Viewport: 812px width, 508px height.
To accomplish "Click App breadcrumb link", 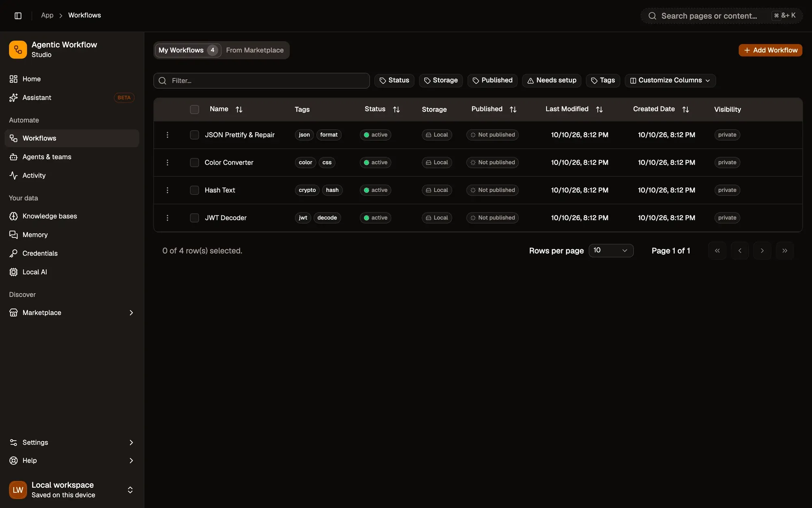I will click(x=47, y=15).
